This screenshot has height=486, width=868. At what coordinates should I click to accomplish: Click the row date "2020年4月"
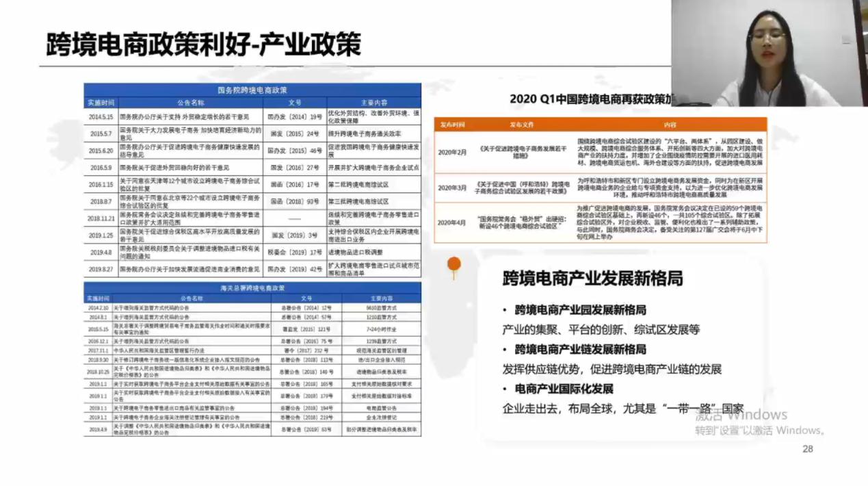453,222
